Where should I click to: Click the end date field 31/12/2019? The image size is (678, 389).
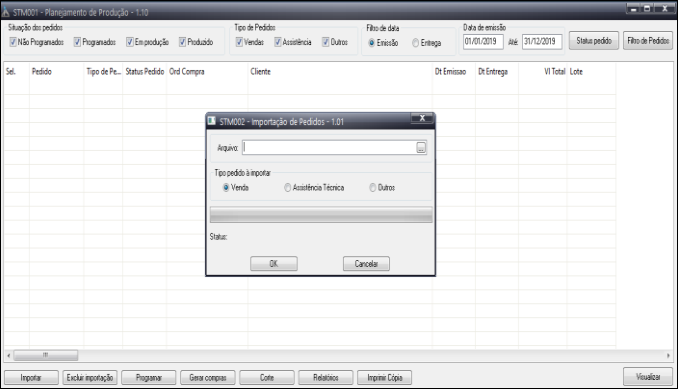pos(542,41)
